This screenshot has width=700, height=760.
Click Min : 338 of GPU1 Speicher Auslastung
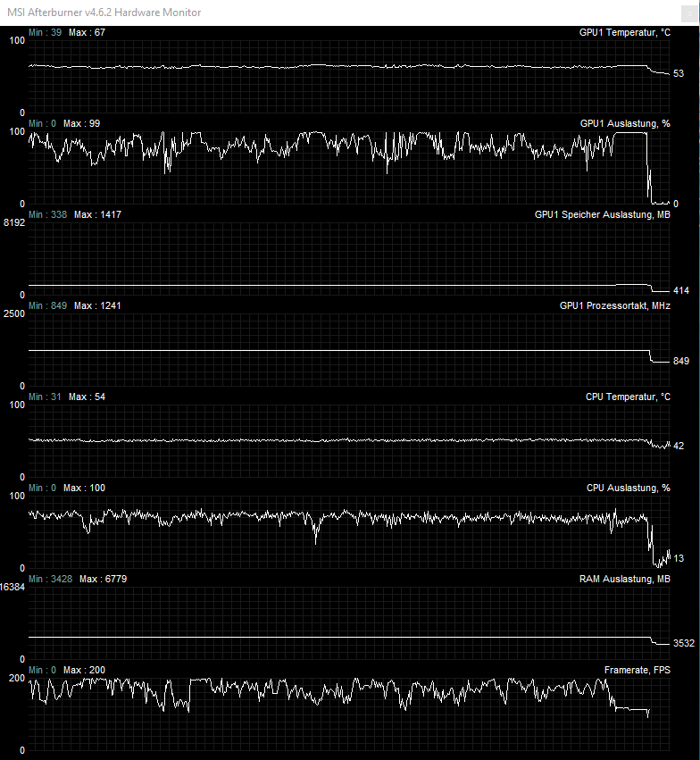(x=47, y=214)
